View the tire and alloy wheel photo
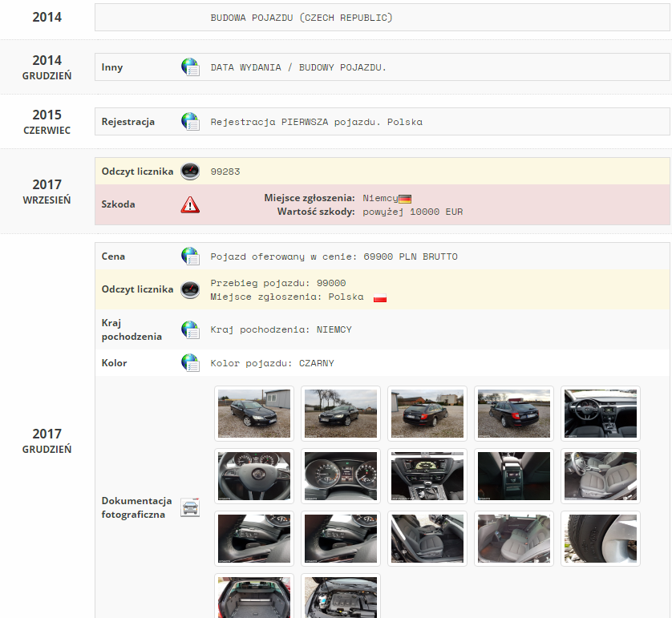The height and width of the screenshot is (618, 672). click(601, 539)
